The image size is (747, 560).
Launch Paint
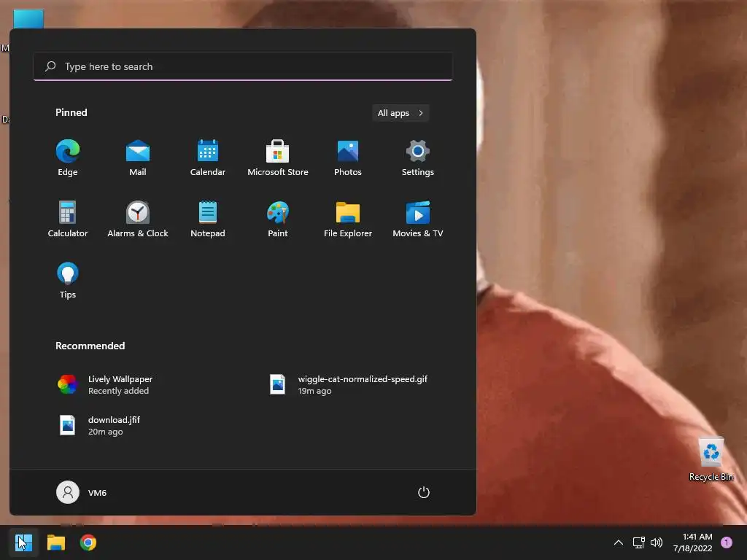click(278, 219)
